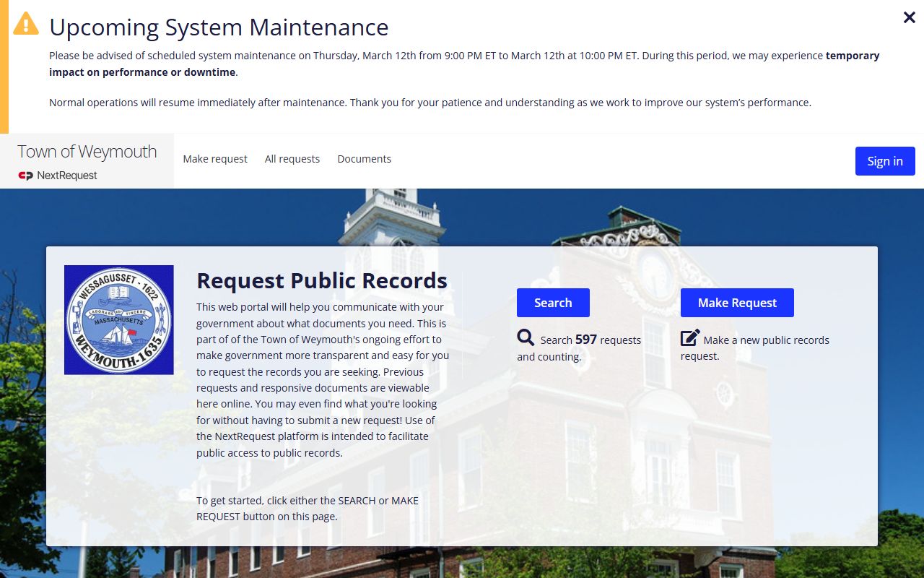The height and width of the screenshot is (578, 924).
Task: Click the "temporary impact on performance" bold text
Action: pos(464,64)
